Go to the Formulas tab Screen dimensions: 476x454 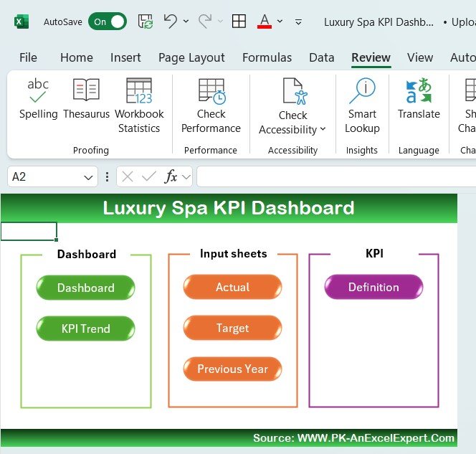click(x=267, y=57)
